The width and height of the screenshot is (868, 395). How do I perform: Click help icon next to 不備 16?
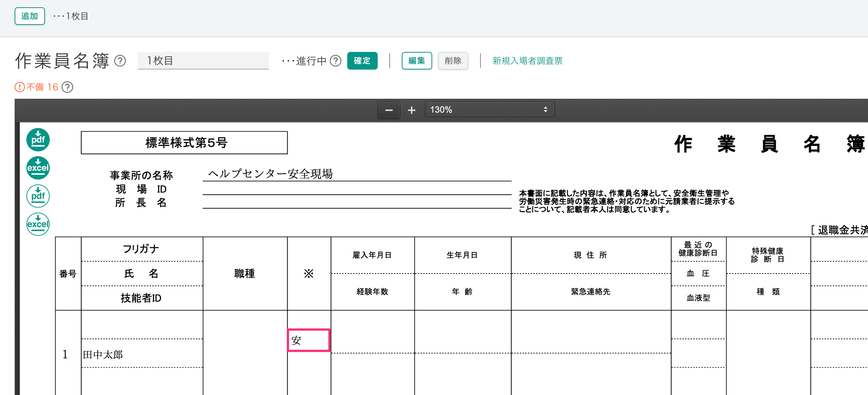[x=67, y=87]
